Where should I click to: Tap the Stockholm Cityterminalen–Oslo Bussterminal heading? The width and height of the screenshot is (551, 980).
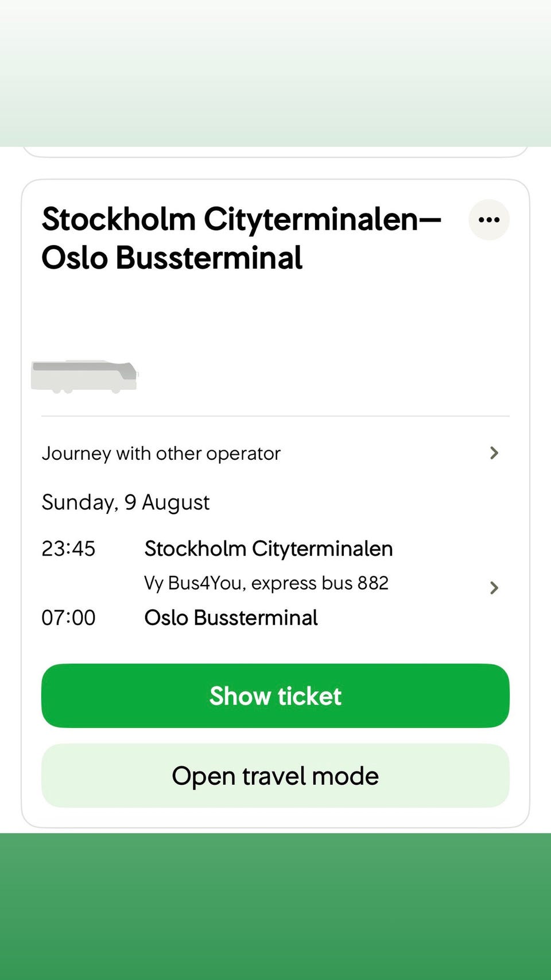242,238
